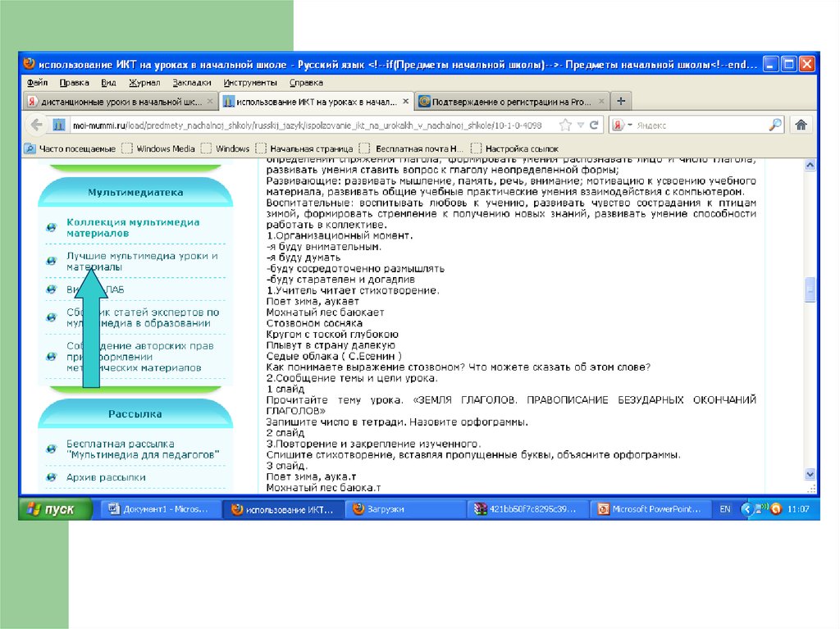Open address bar history dropdown arrow

coord(580,125)
